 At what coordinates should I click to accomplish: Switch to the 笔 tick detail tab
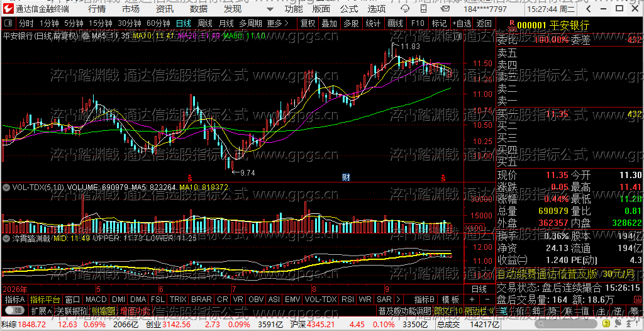(505, 311)
